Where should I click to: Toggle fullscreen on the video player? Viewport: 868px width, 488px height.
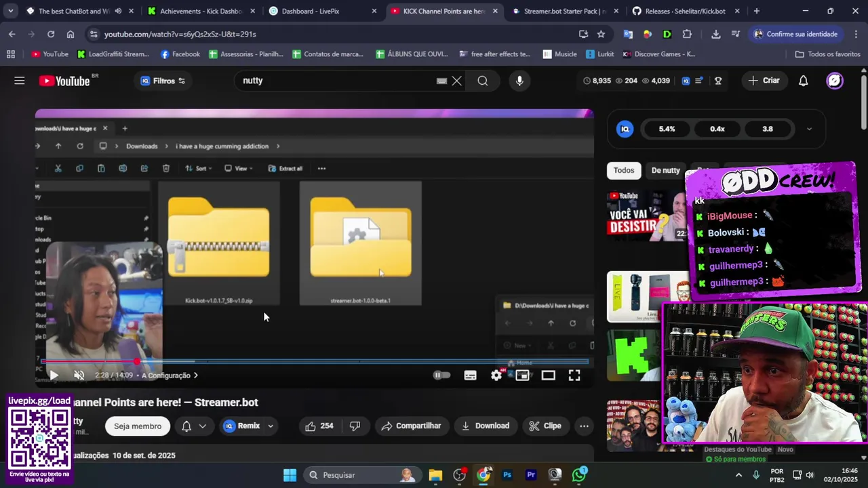574,375
